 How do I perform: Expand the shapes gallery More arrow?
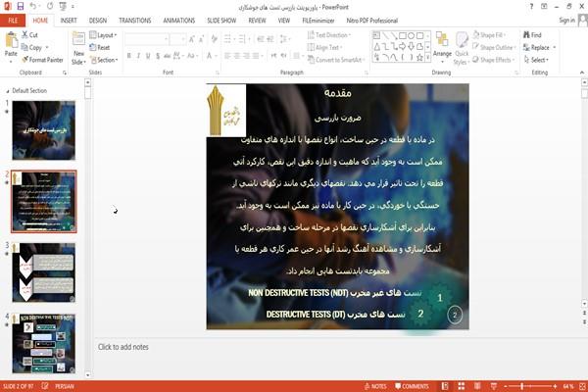tap(428, 58)
